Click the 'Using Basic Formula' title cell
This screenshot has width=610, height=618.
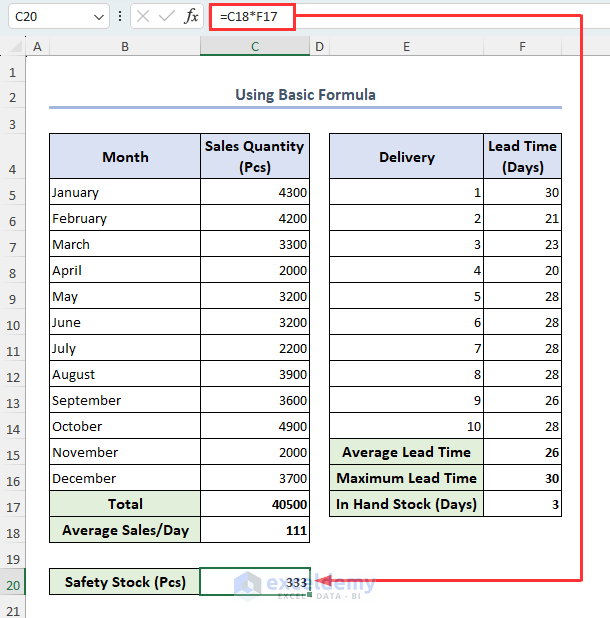[305, 95]
